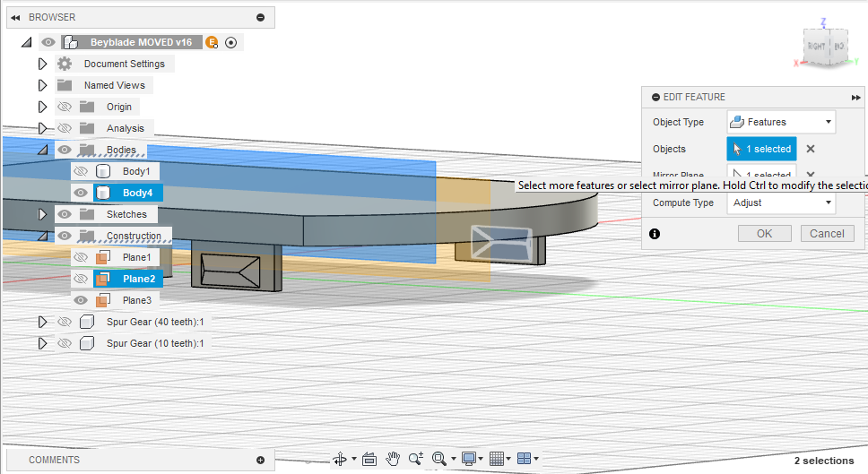The width and height of the screenshot is (868, 474).
Task: Click the Spur Gear (40 teeth):1 component icon
Action: tap(87, 322)
